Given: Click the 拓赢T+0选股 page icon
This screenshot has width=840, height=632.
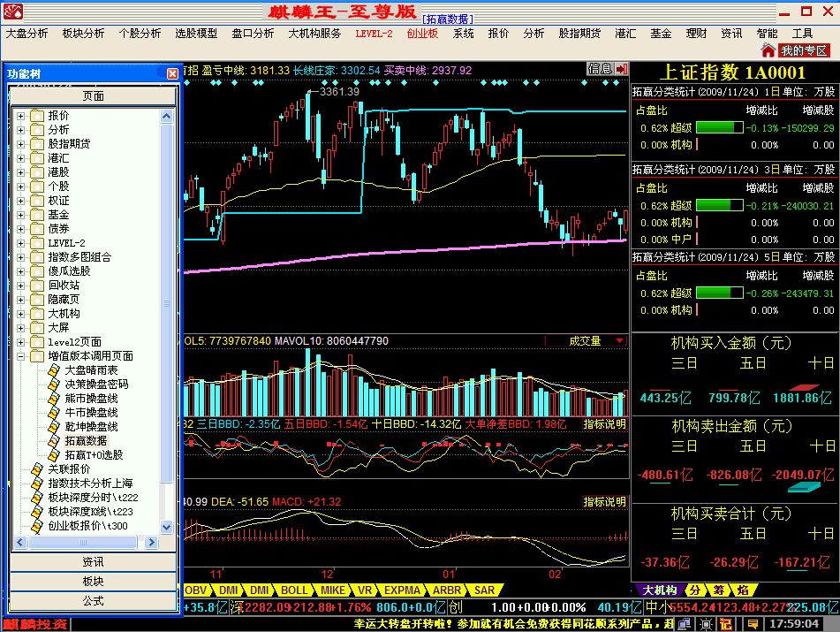Looking at the screenshot, I should coord(54,455).
